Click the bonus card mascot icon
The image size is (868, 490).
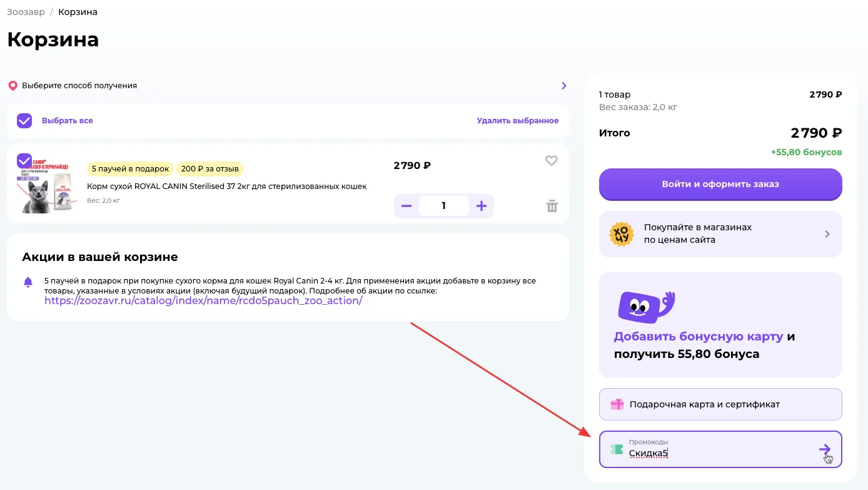pos(647,307)
